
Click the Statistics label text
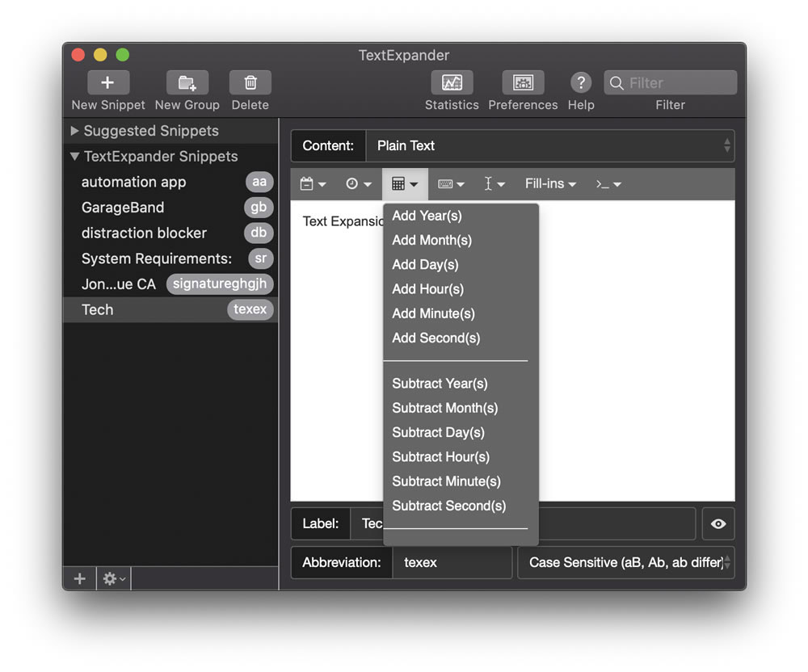pyautogui.click(x=452, y=105)
